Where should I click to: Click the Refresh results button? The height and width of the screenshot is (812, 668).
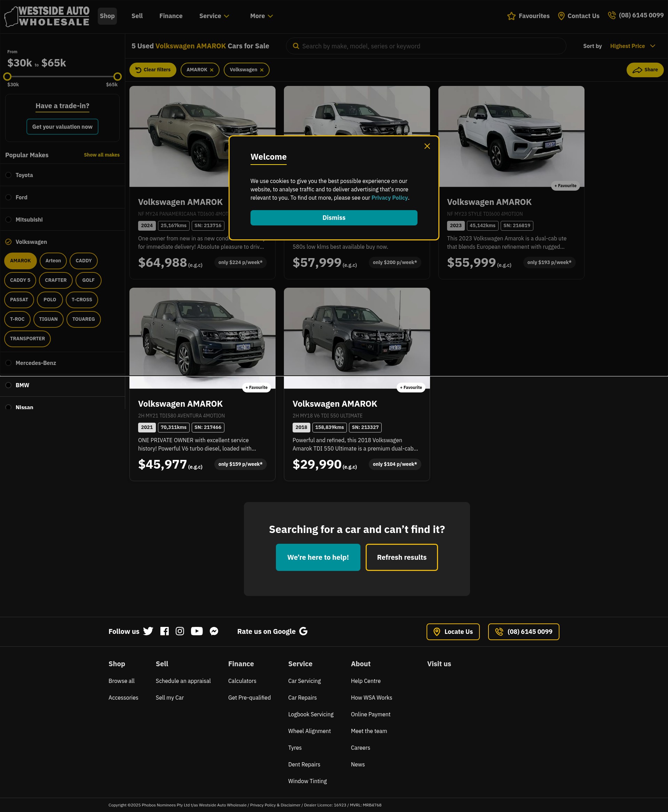(x=402, y=557)
